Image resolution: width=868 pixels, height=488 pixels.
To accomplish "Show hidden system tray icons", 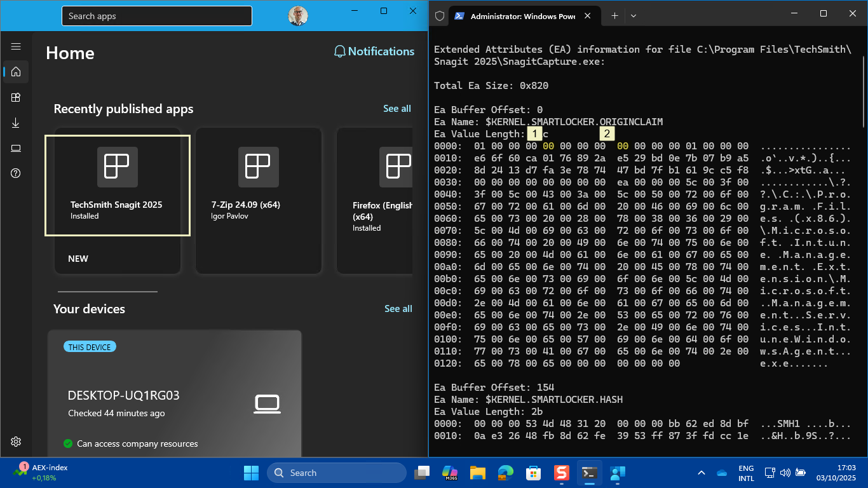I will 702,473.
